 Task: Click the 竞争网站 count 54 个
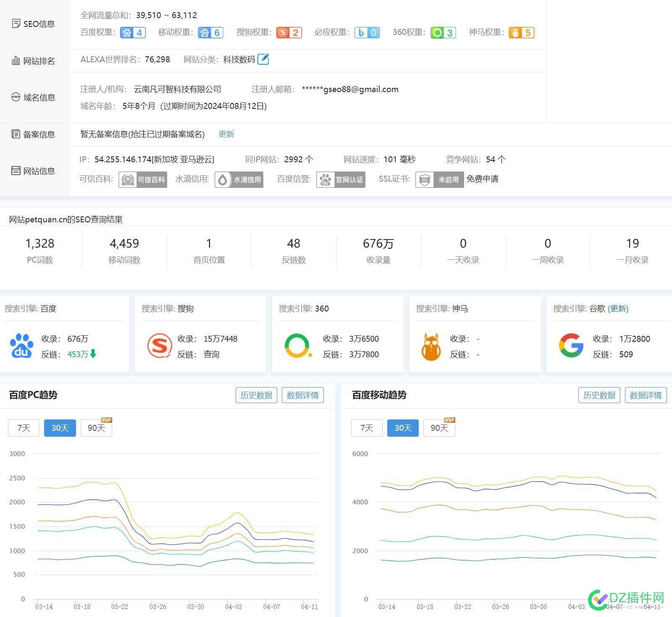[496, 159]
